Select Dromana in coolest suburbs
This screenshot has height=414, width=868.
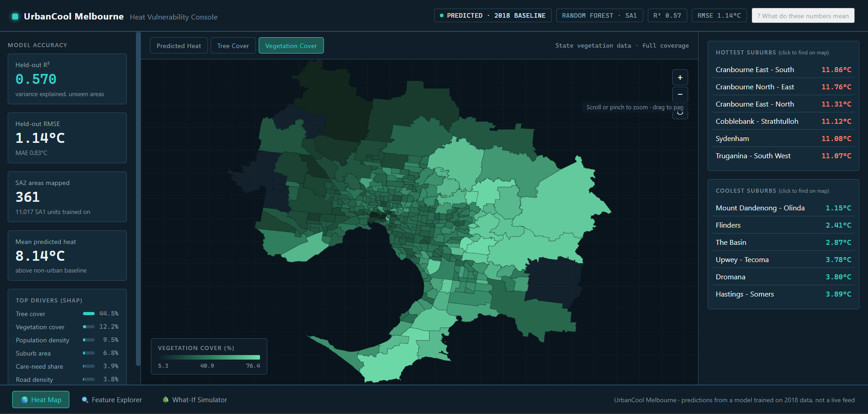point(783,277)
